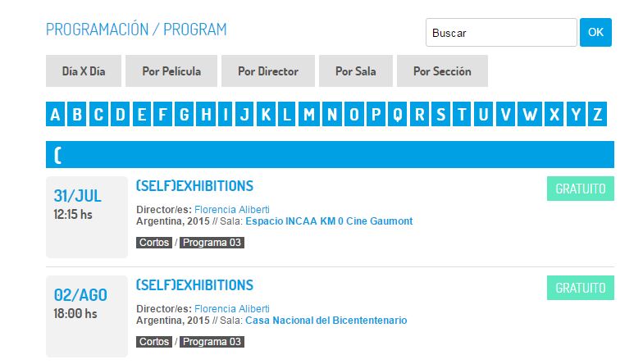Screen dimensions: 643x364
Task: Select the Por Director tab
Action: point(268,71)
